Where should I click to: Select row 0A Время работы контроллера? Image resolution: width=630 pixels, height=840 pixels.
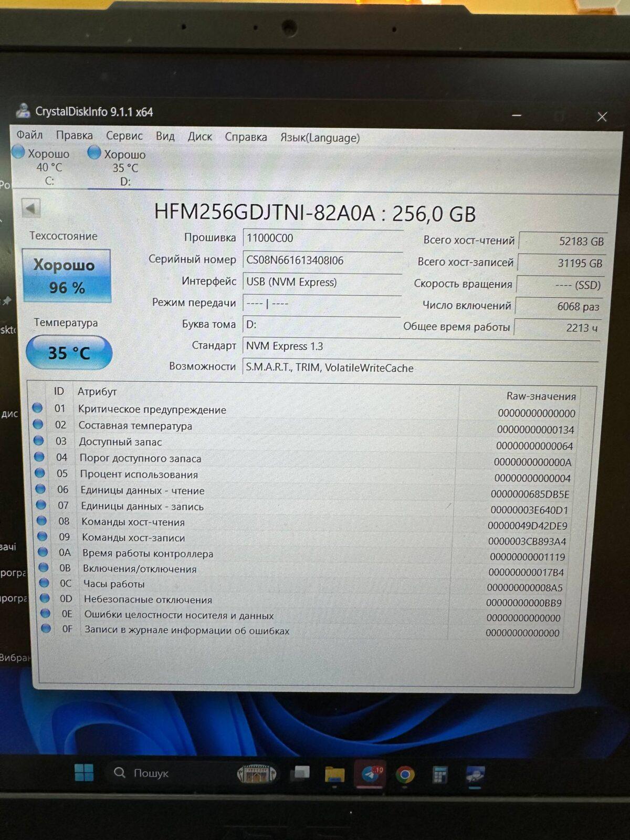click(x=304, y=554)
